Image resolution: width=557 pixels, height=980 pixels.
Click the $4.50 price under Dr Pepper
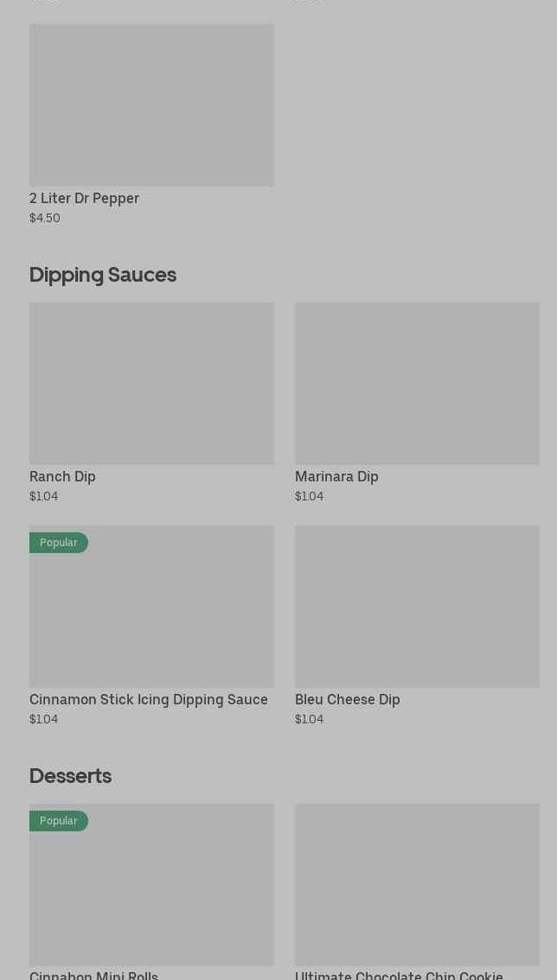[45, 219]
